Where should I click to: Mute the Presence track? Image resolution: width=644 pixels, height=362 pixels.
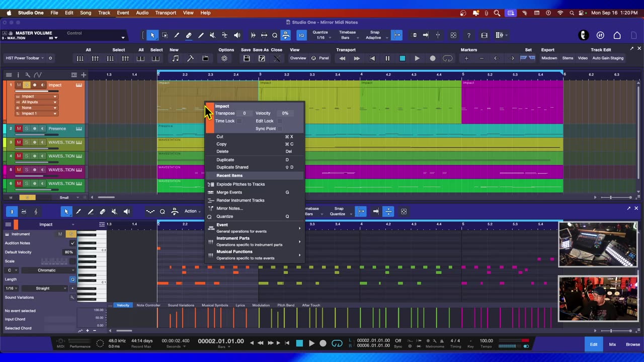click(19, 129)
